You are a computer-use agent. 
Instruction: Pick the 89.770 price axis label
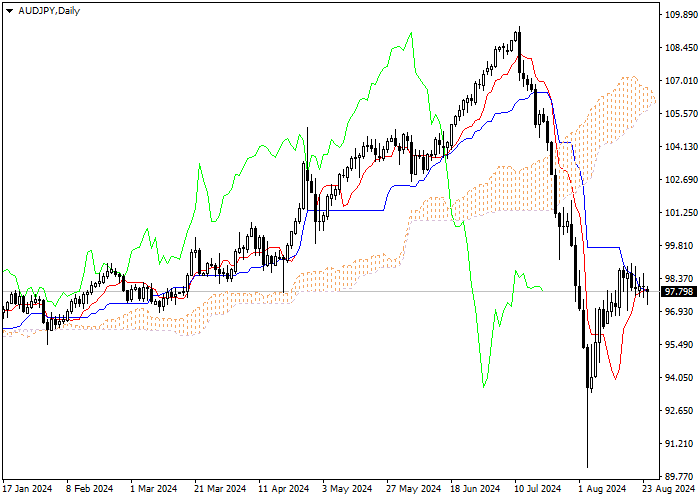(679, 476)
